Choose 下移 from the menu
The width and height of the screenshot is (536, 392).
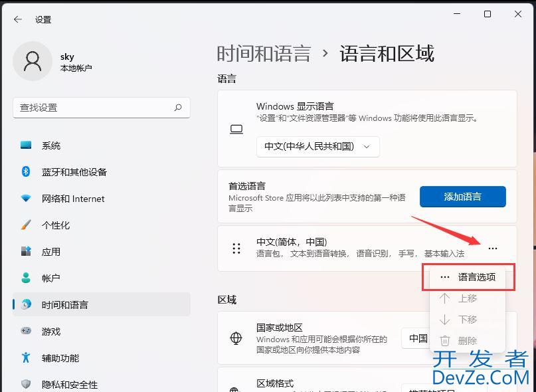coord(468,320)
